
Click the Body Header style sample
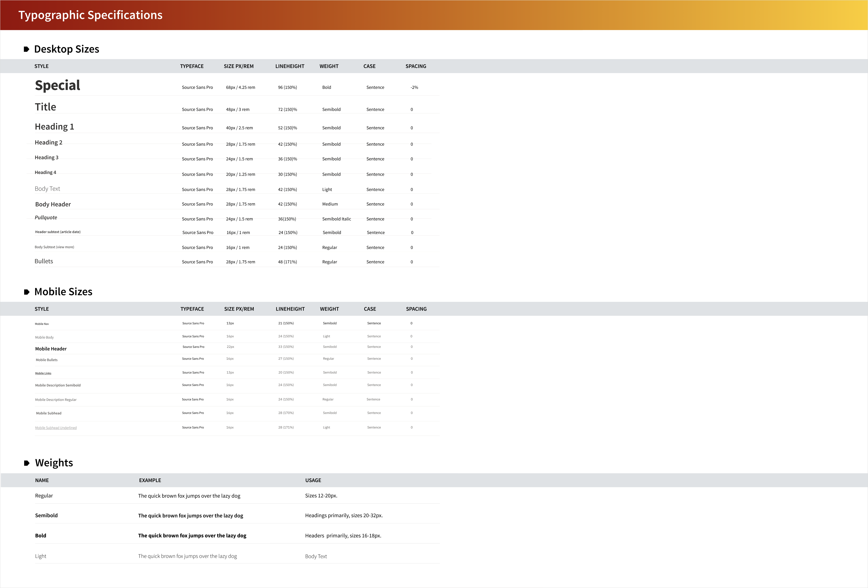[53, 204]
